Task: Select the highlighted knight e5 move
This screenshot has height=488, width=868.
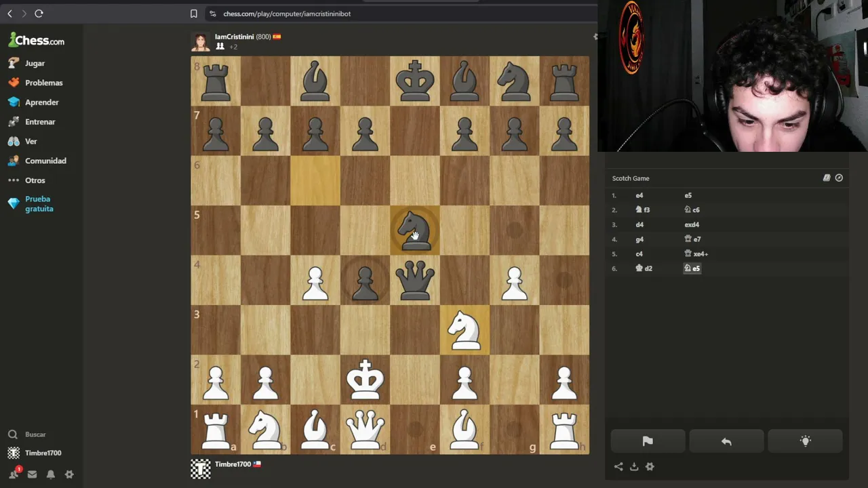Action: click(692, 268)
